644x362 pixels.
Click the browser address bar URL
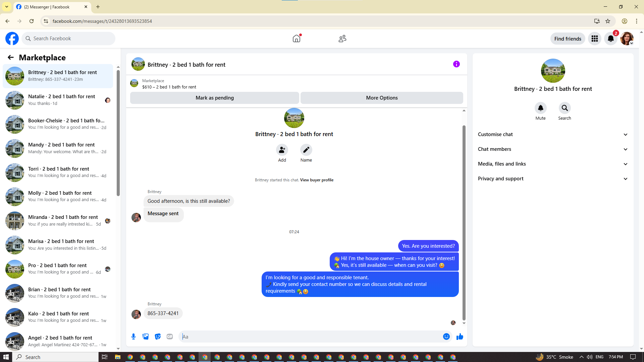(102, 21)
